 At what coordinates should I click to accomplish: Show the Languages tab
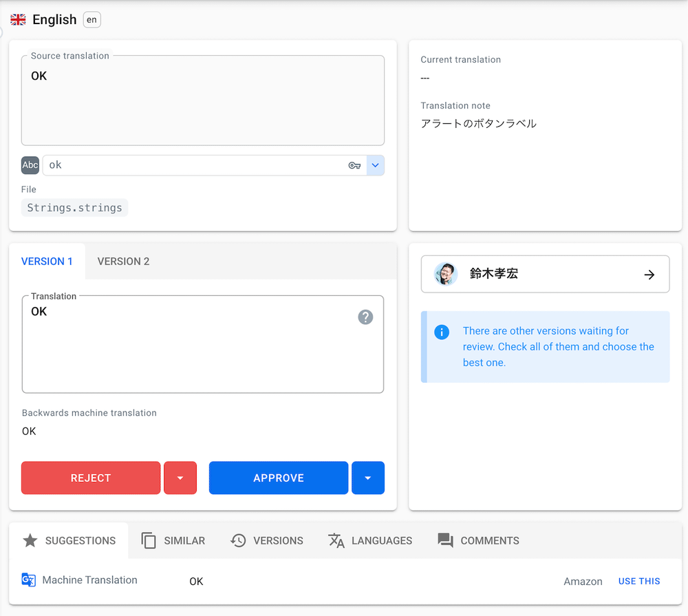click(370, 541)
